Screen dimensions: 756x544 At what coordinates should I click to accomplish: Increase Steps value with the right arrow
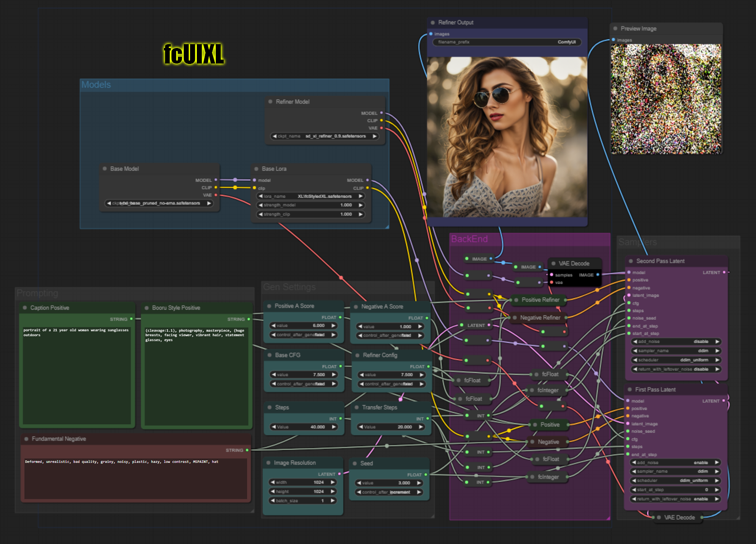[x=334, y=427]
